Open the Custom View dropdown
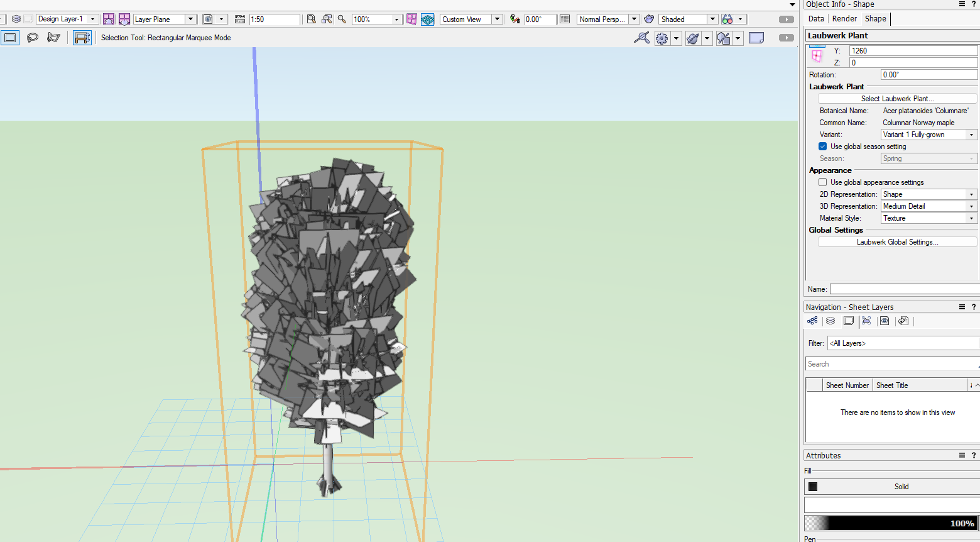980x542 pixels. coord(496,19)
